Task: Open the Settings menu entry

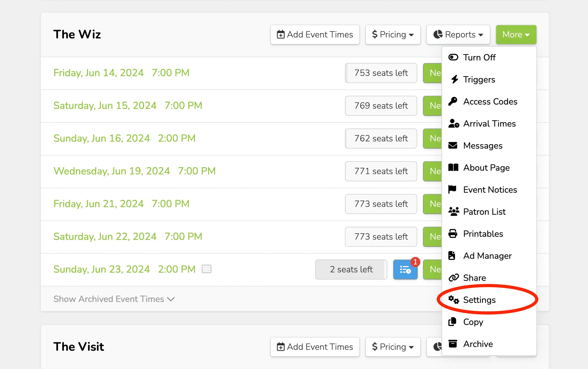Action: [x=489, y=300]
